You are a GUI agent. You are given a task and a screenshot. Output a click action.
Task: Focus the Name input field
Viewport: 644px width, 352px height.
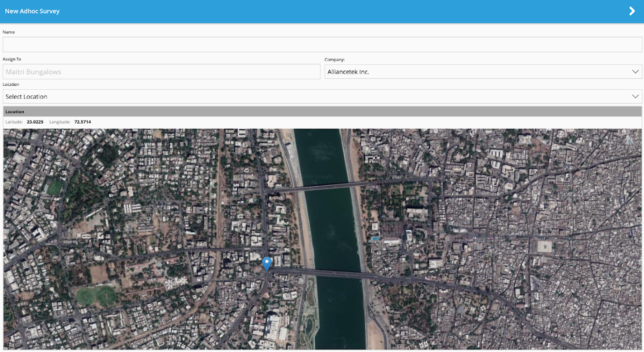(322, 44)
